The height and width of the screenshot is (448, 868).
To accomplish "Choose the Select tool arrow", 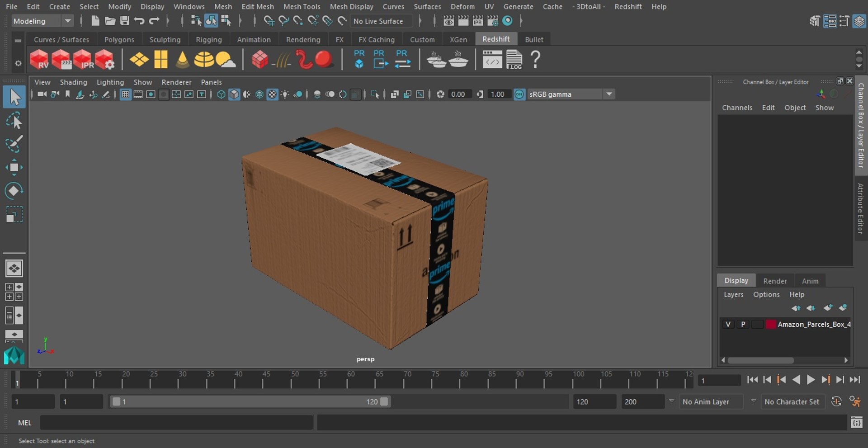I will coord(14,97).
